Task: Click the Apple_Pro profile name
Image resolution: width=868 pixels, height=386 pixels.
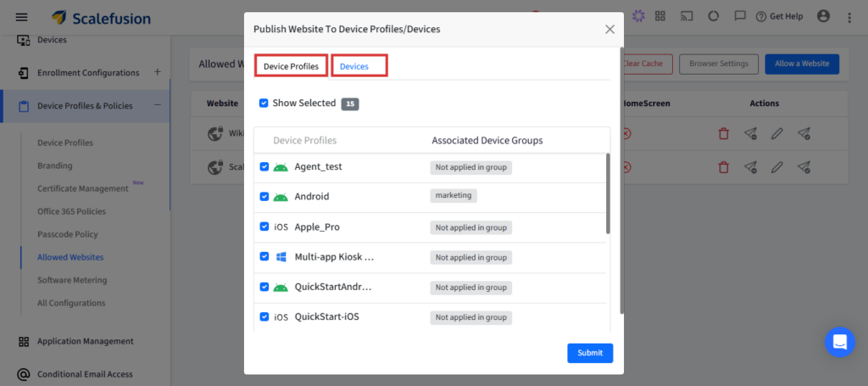Action: 317,227
